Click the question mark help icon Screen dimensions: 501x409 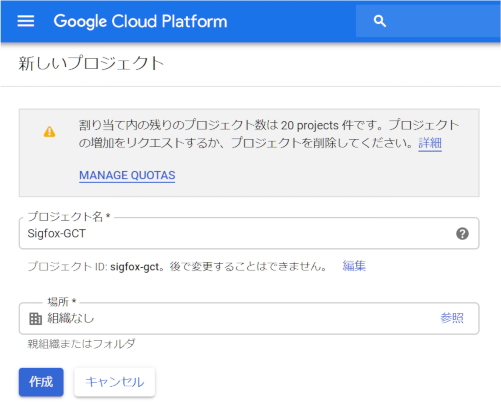462,233
